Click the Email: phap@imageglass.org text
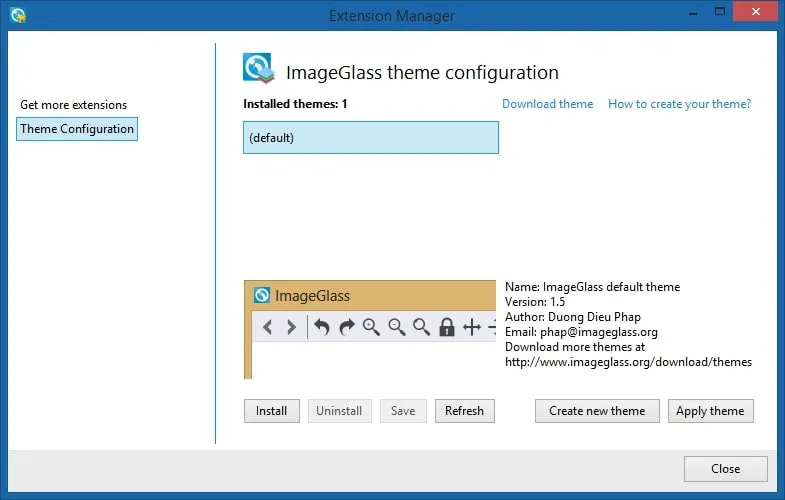Image resolution: width=785 pixels, height=500 pixels. 581,332
